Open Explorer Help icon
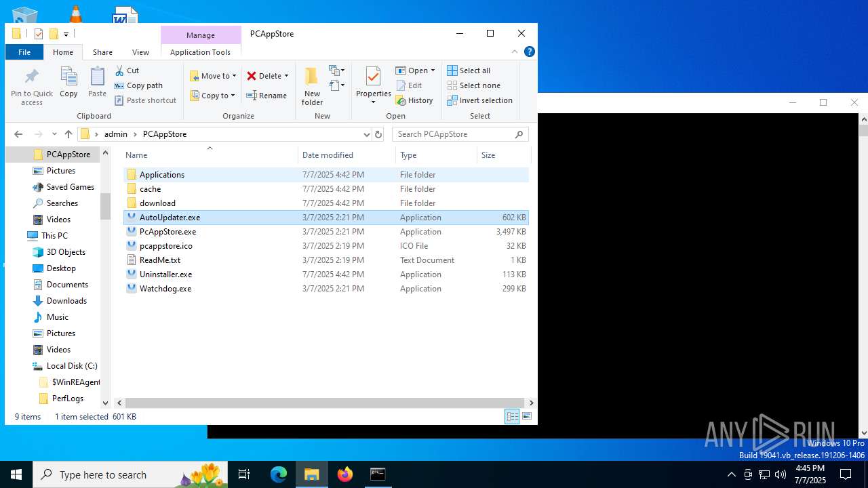Viewport: 868px width, 488px height. [x=530, y=52]
